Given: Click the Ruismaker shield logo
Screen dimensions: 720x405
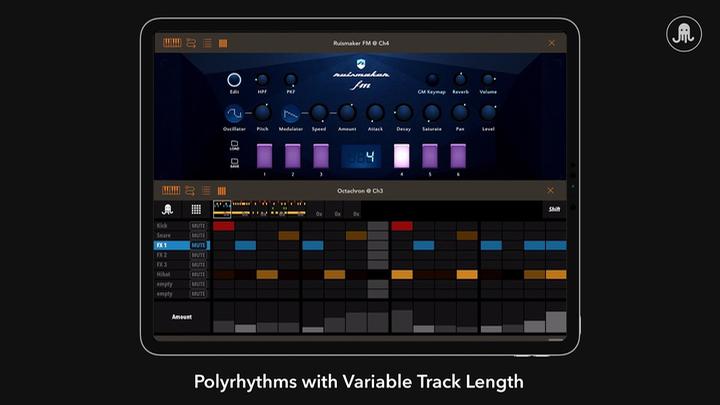Looking at the screenshot, I should (361, 63).
